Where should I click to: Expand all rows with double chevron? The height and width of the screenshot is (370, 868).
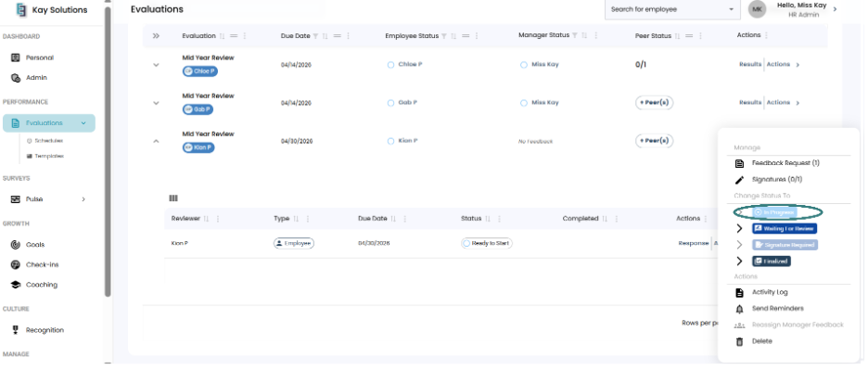point(156,36)
